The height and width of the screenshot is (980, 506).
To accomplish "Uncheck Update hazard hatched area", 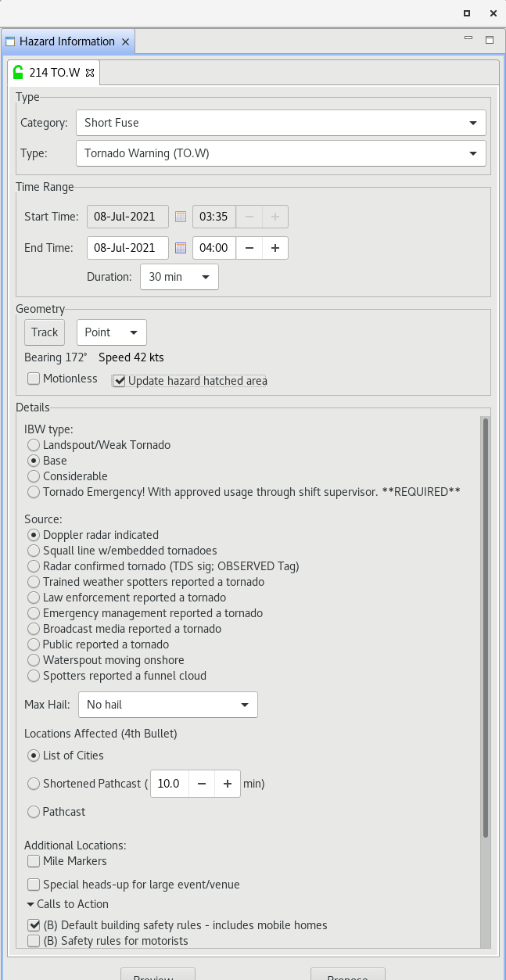I will [119, 381].
